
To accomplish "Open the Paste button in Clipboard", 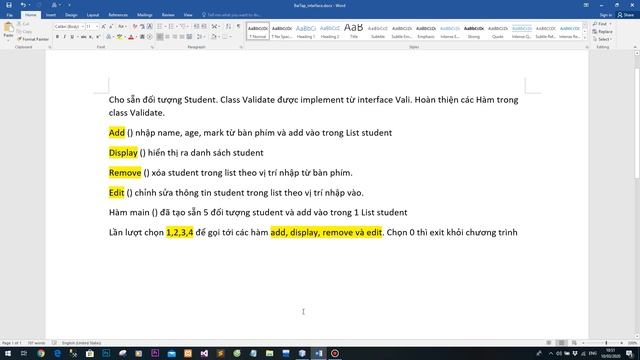I will (8, 31).
